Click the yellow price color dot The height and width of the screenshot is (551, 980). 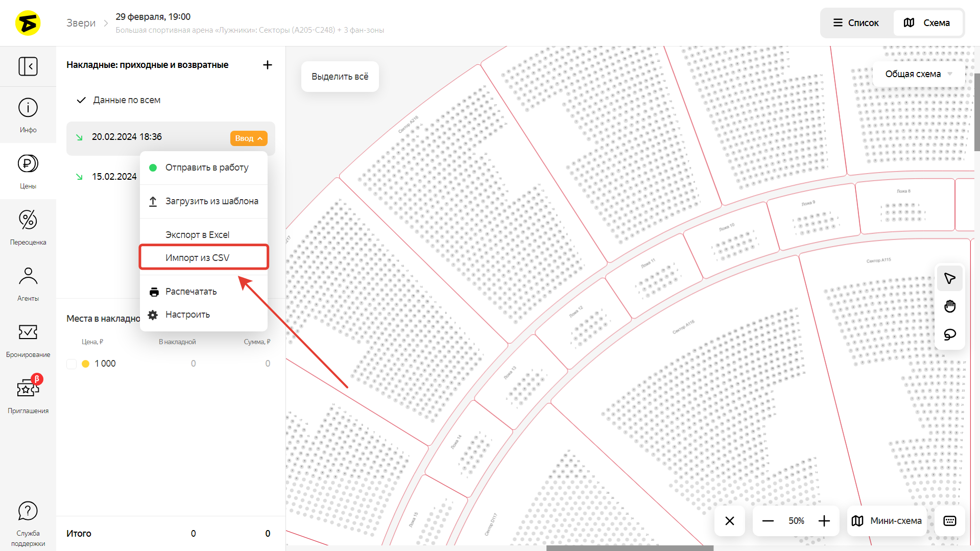[86, 364]
